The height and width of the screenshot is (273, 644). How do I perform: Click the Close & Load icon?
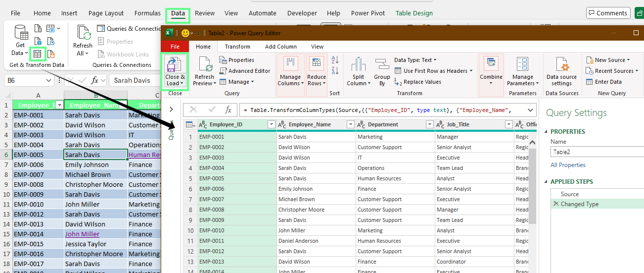(175, 64)
